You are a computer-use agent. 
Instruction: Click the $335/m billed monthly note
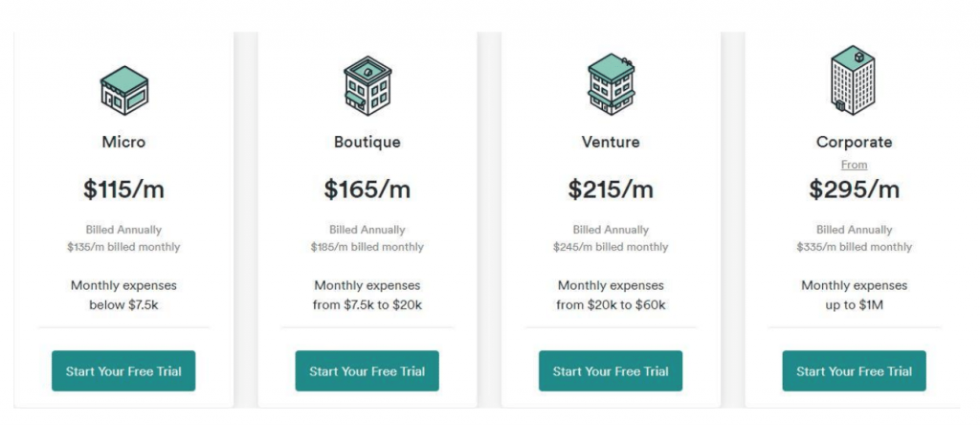(x=855, y=247)
